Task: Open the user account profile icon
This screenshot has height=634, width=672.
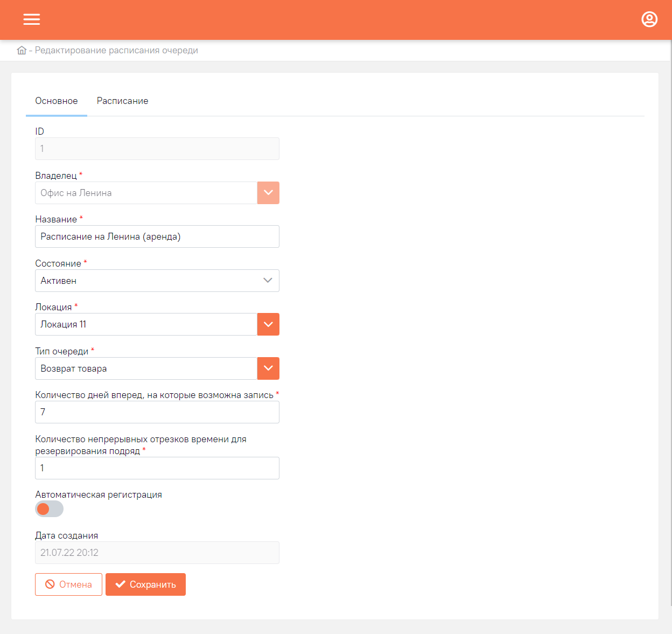Action: pos(649,19)
